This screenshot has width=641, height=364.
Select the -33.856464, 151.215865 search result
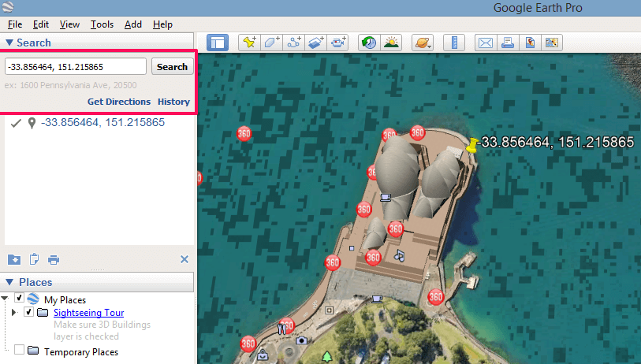[102, 122]
